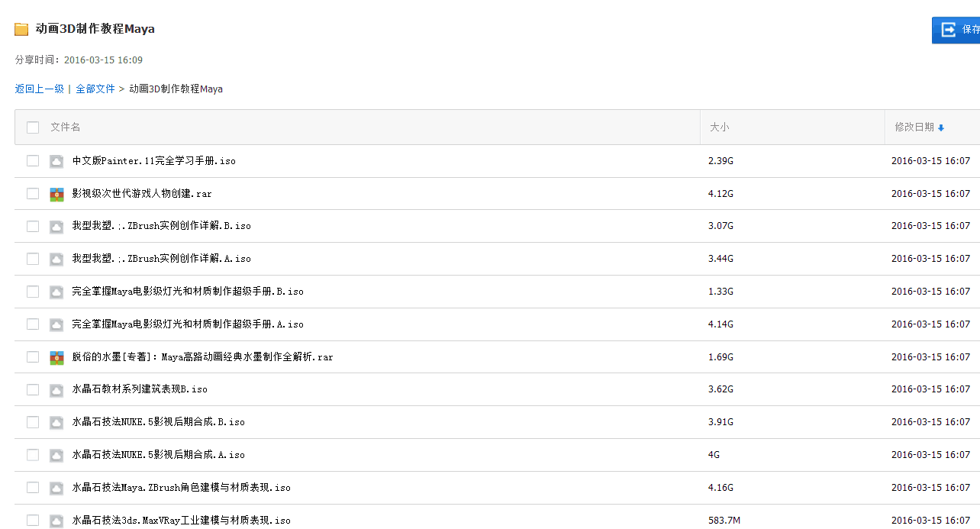Click the 3.07G size value
Viewport: 980px width, 529px height.
[x=720, y=226]
